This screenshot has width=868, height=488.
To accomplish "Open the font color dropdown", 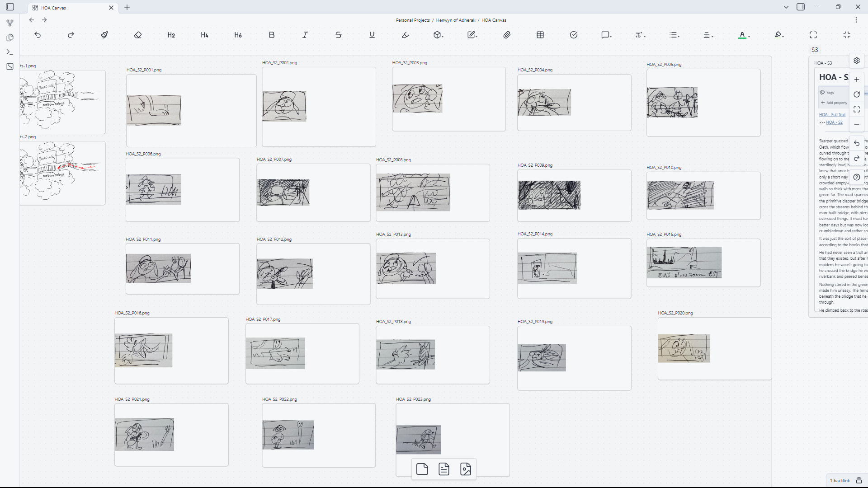I will coord(744,35).
